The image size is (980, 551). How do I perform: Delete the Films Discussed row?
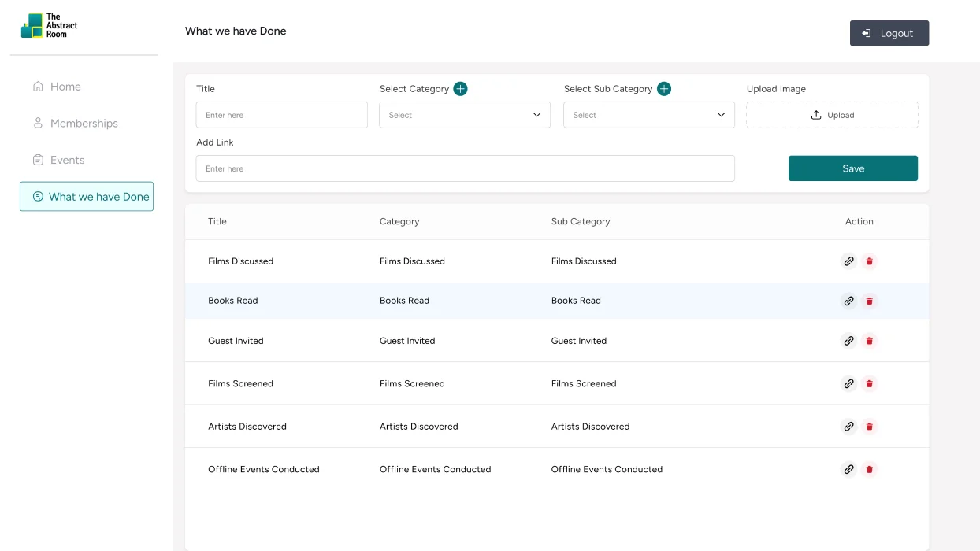pyautogui.click(x=870, y=261)
